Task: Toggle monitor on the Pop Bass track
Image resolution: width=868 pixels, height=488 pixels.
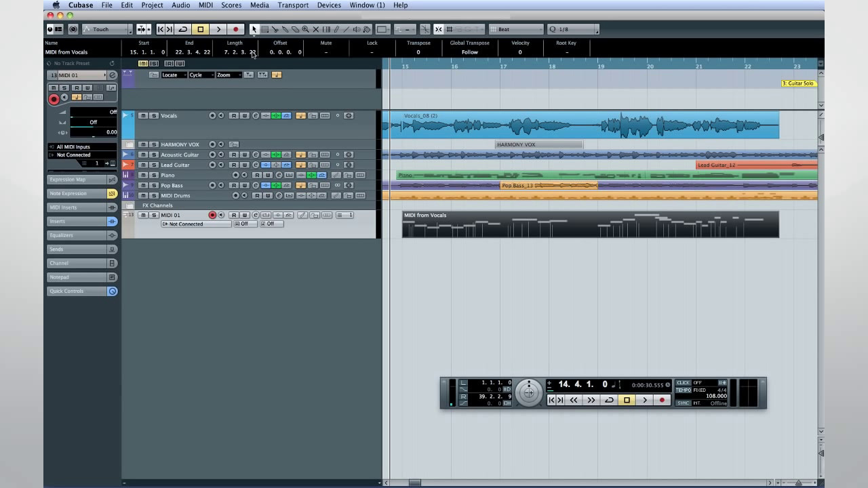Action: (x=221, y=185)
